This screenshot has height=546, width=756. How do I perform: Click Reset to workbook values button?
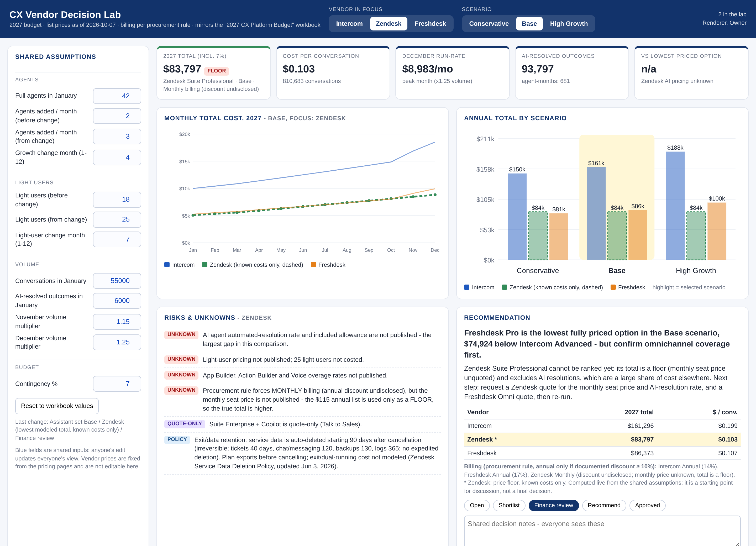[x=57, y=406]
